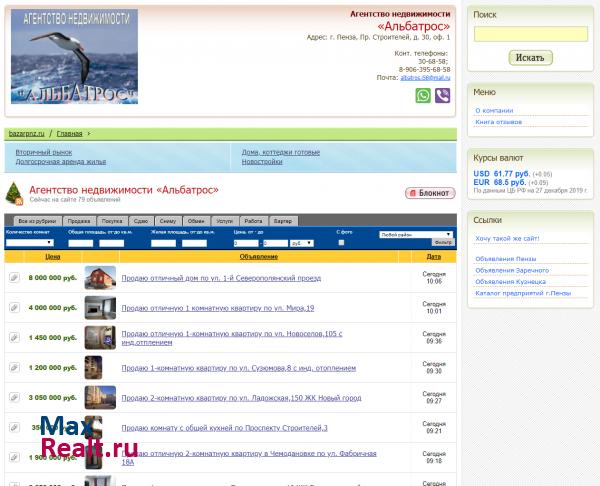Open Viber contact icon
Viewport: 600px width, 486px height.
(442, 95)
